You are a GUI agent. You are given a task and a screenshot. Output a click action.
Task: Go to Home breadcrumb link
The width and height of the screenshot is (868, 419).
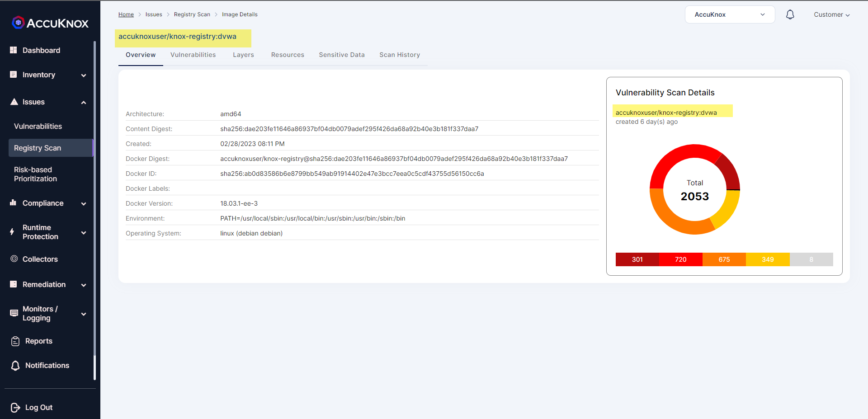126,14
